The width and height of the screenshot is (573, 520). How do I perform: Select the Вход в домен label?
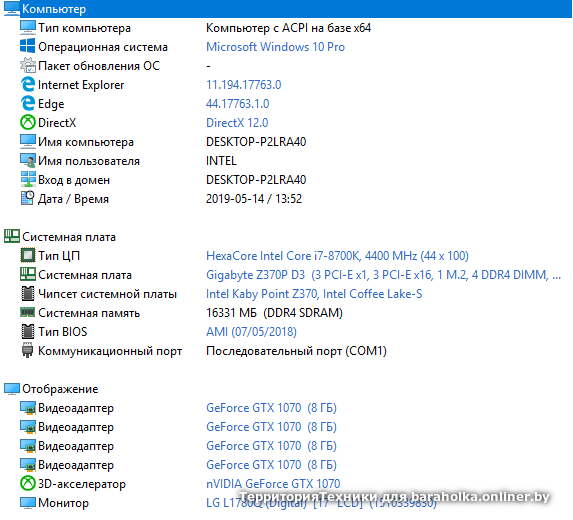74,180
